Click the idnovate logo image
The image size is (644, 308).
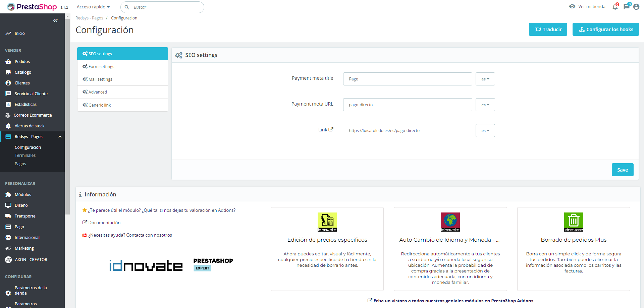(146, 265)
